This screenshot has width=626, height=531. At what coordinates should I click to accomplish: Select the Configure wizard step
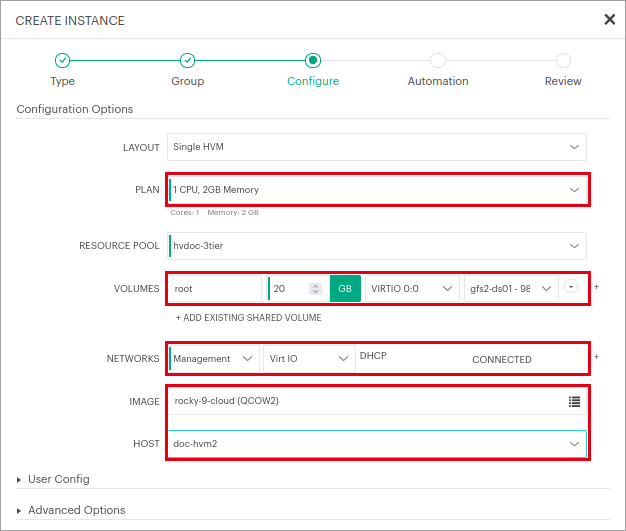(x=313, y=81)
